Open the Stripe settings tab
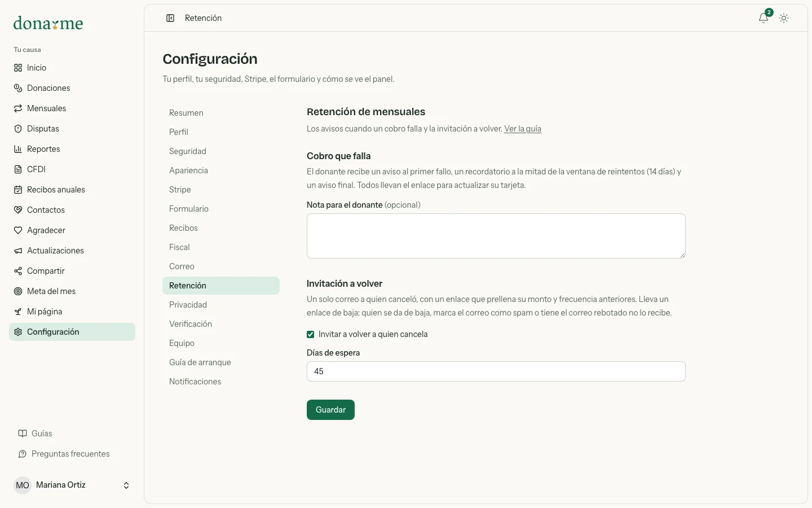Viewport: 812px width, 508px height. (x=221, y=190)
